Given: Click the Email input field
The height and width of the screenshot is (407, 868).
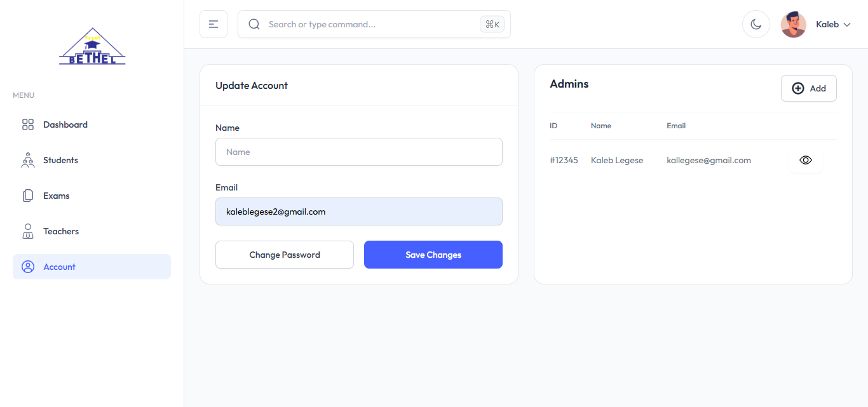Looking at the screenshot, I should (x=359, y=211).
